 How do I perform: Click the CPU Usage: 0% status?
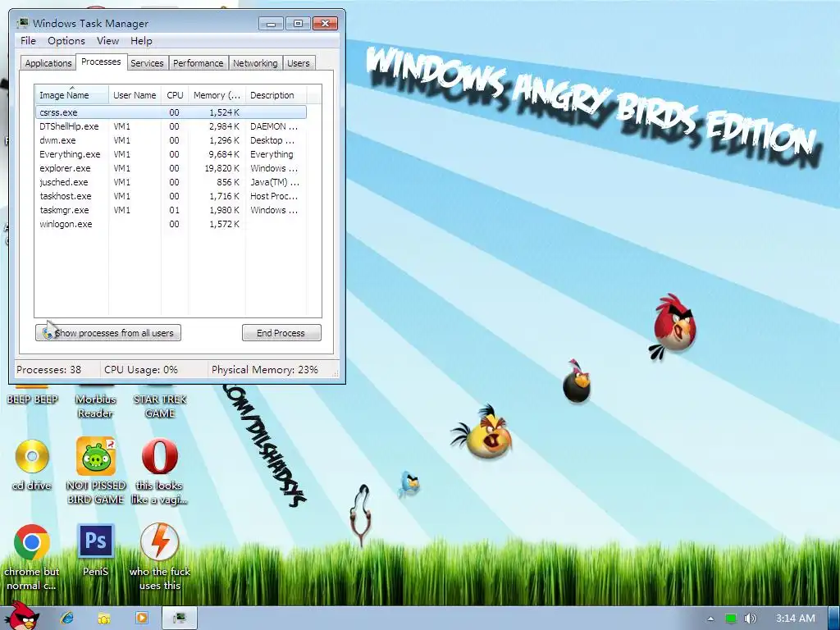click(141, 370)
